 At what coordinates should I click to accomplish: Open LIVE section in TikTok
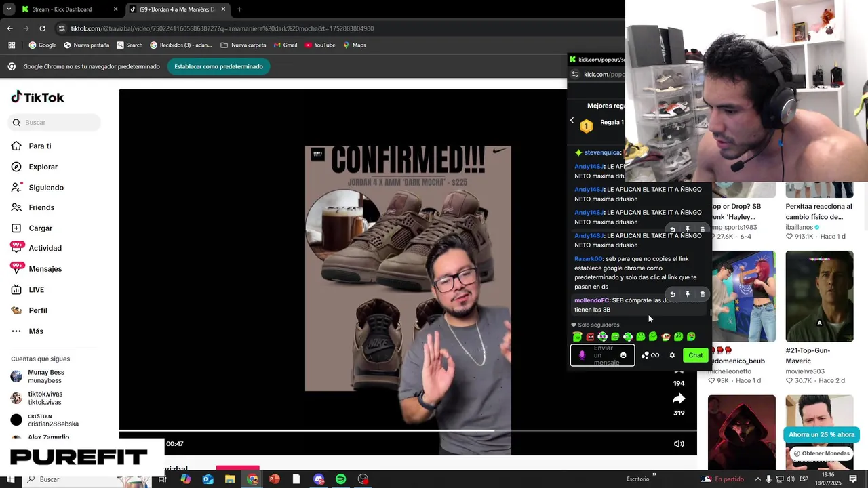[x=28, y=290]
